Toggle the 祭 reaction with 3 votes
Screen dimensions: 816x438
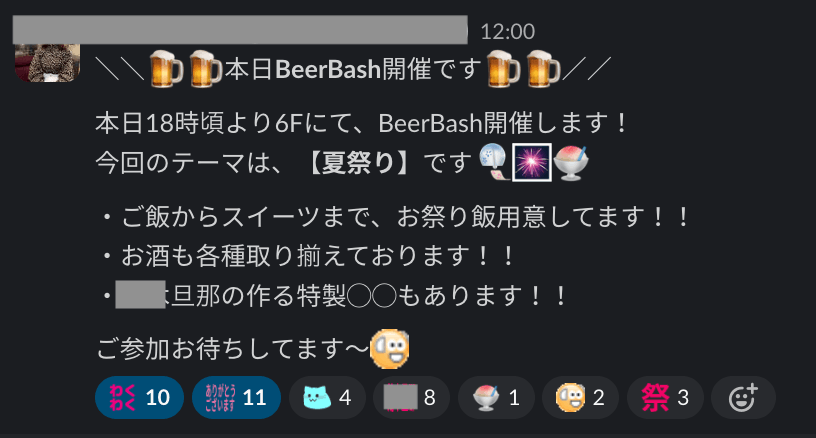[x=665, y=398]
